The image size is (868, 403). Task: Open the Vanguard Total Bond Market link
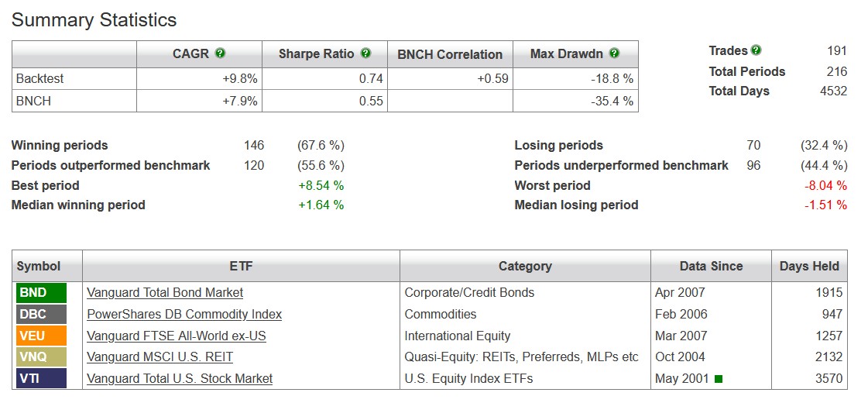click(165, 292)
